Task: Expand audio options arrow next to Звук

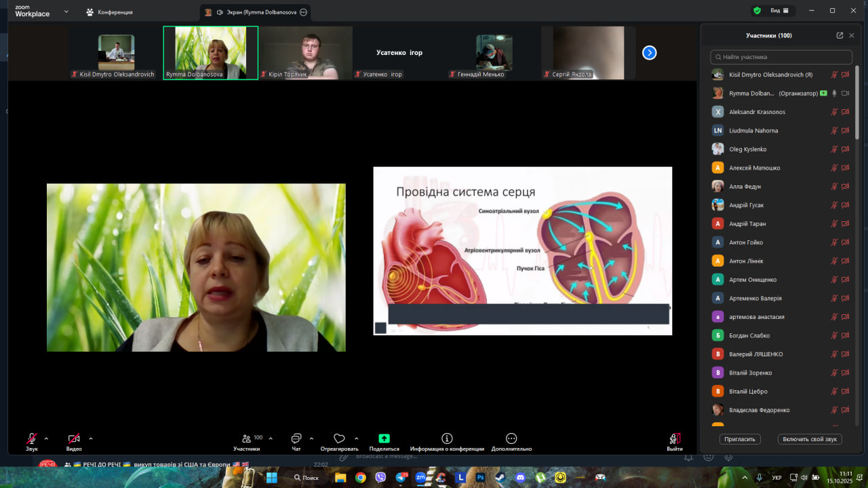Action: pos(46,438)
